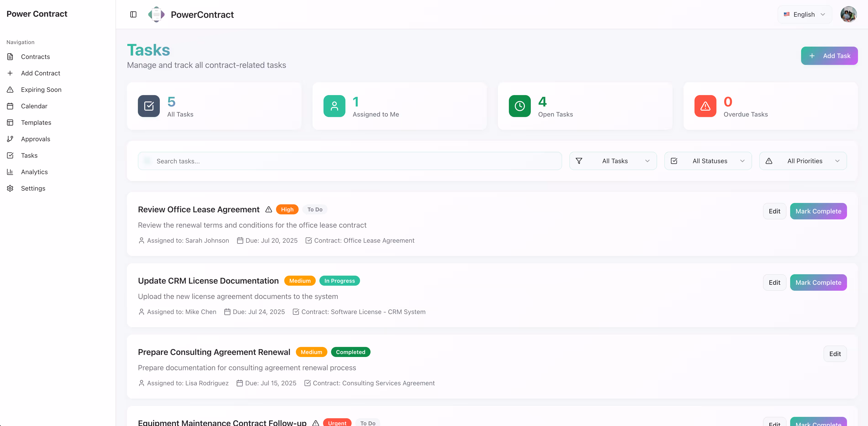868x426 pixels.
Task: Click the Expiring Soon triangle icon
Action: 10,90
